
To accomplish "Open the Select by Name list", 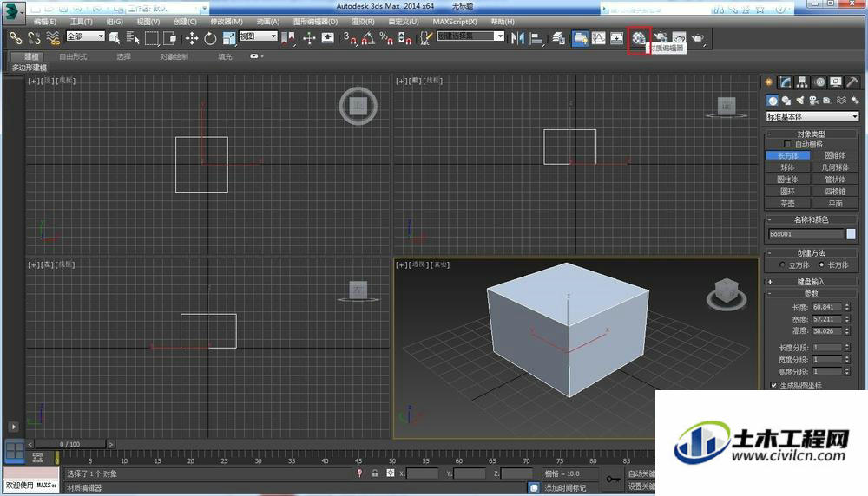I will 133,38.
